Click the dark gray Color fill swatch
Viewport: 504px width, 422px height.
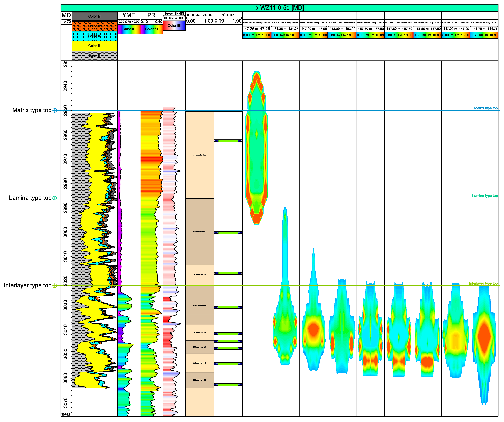pyautogui.click(x=95, y=16)
